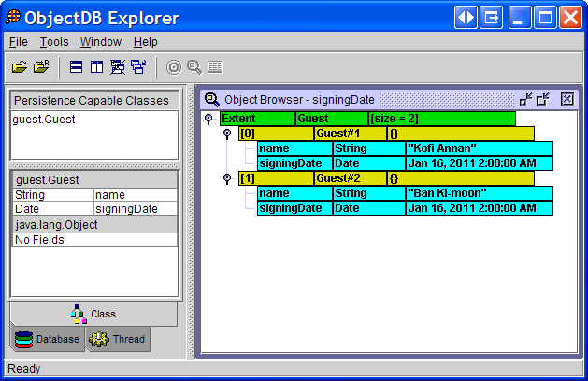Image resolution: width=588 pixels, height=381 pixels.
Task: Maximize the ObjectDB Explorer window
Action: (x=545, y=17)
